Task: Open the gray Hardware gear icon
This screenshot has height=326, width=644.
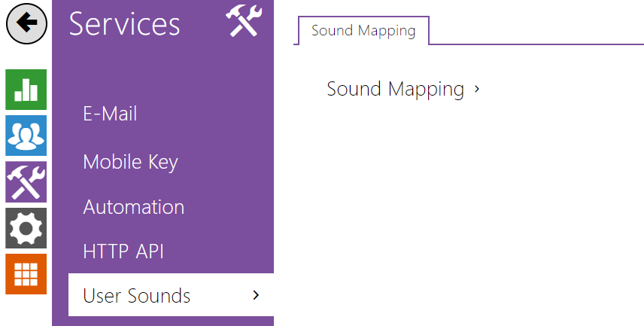Action: point(26,227)
